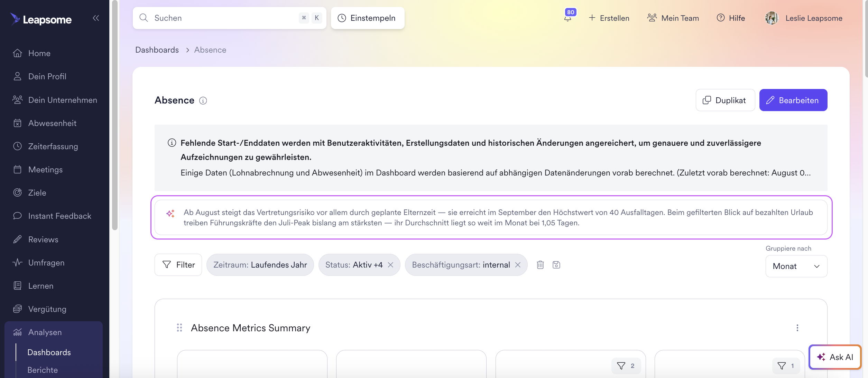Click the Einstempeln button
Viewport: 868px width, 378px height.
[368, 18]
